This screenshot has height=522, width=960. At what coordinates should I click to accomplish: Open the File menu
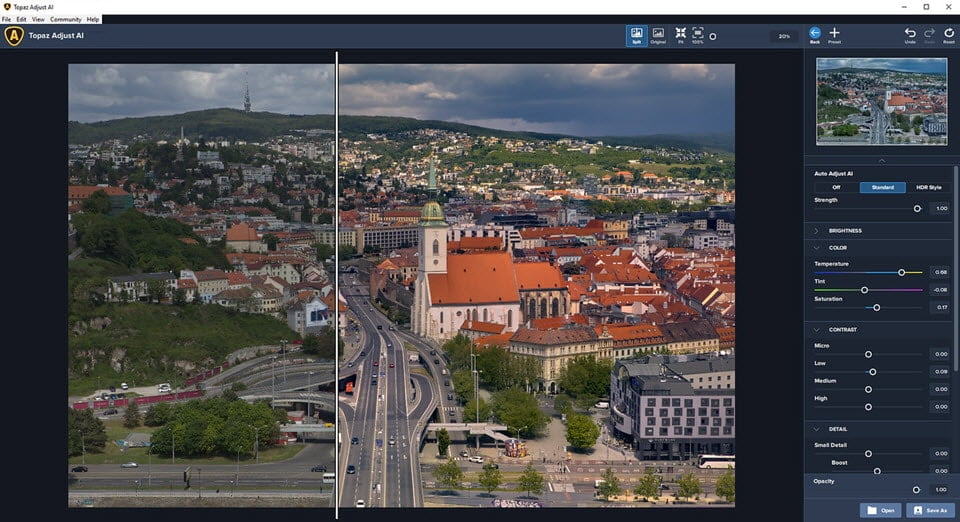pyautogui.click(x=6, y=20)
